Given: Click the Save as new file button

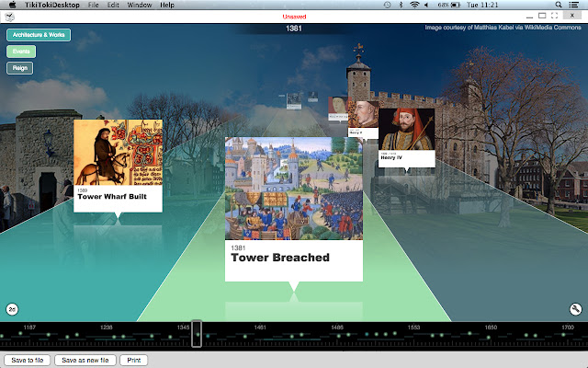Looking at the screenshot, I should 85,360.
